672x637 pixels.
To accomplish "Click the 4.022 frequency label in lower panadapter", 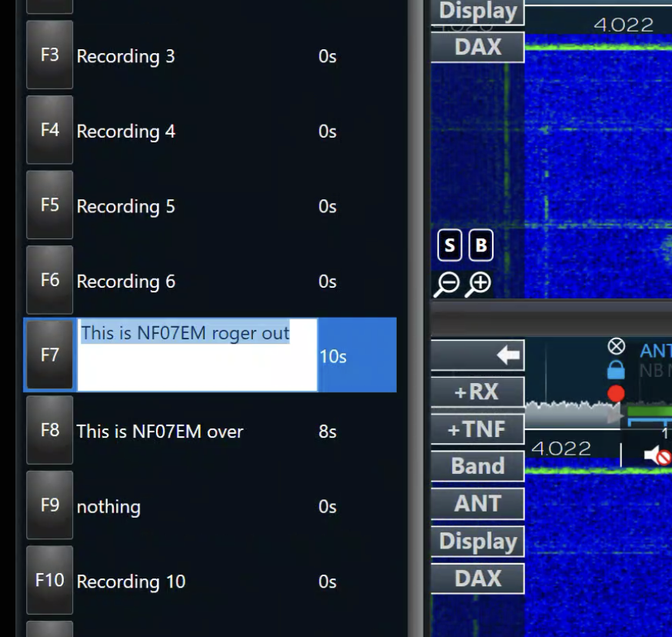I will (x=561, y=449).
